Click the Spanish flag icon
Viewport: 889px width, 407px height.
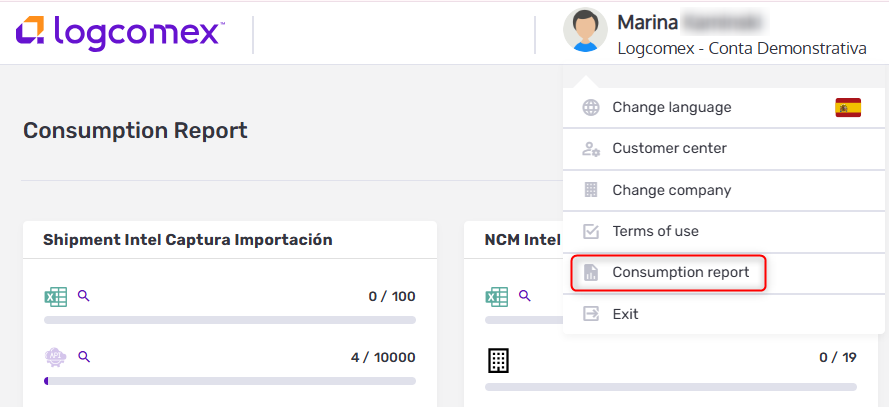pyautogui.click(x=848, y=108)
